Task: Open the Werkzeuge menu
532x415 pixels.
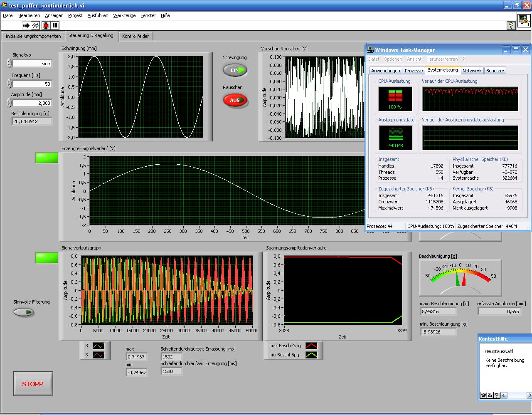Action: 124,15
